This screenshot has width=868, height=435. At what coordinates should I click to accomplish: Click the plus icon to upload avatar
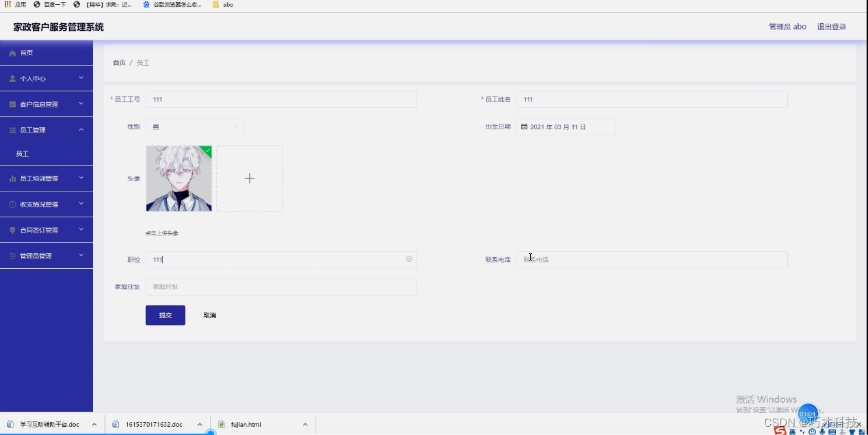coord(250,179)
